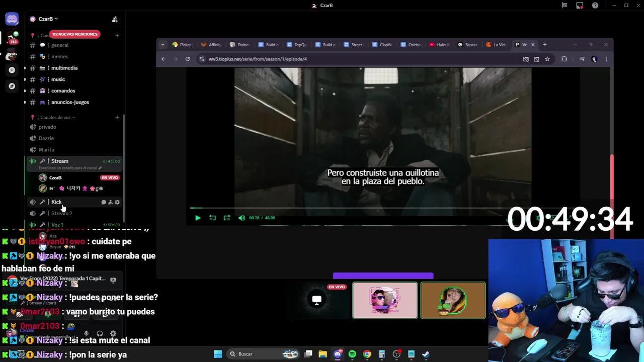
Task: Create invite for the Kick voice channel
Action: [x=110, y=202]
